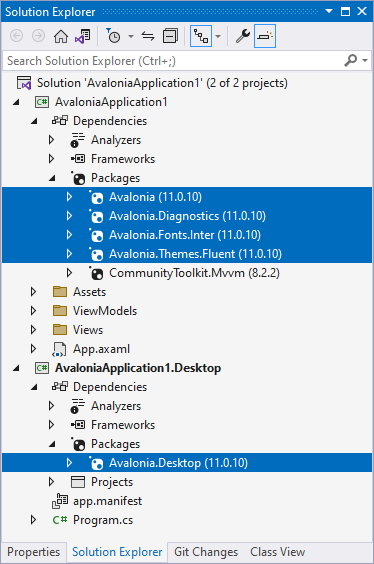Select Avalonia.Diagnostics (11.0.10) package
Image resolution: width=374 pixels, height=564 pixels.
(x=187, y=216)
